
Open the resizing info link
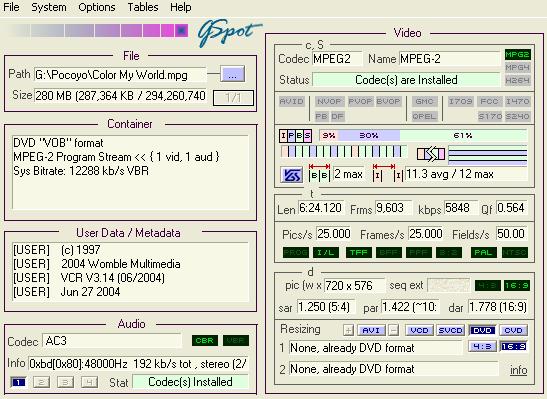pos(518,370)
